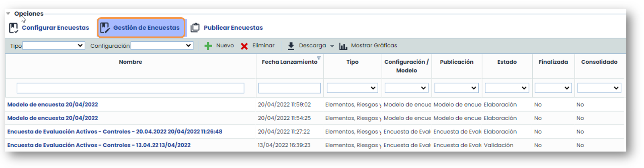Click the Configurar Encuestas bookmark icon
This screenshot has width=644, height=168.
point(14,28)
